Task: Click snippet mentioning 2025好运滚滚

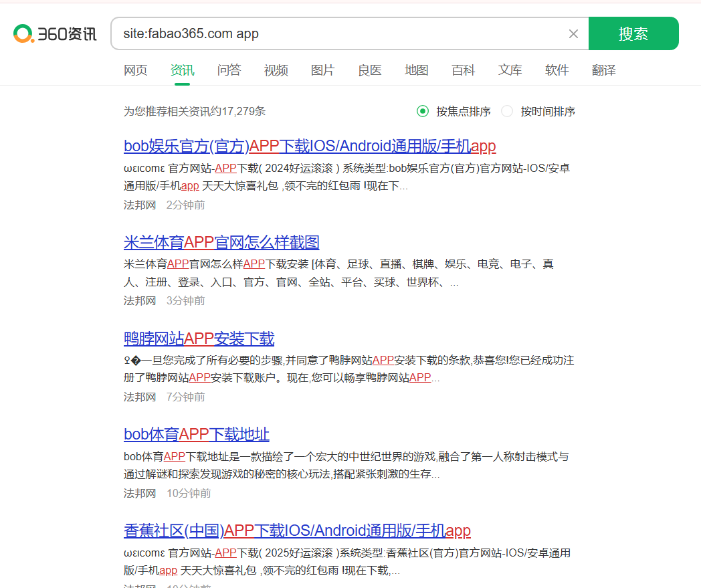Action: click(347, 562)
